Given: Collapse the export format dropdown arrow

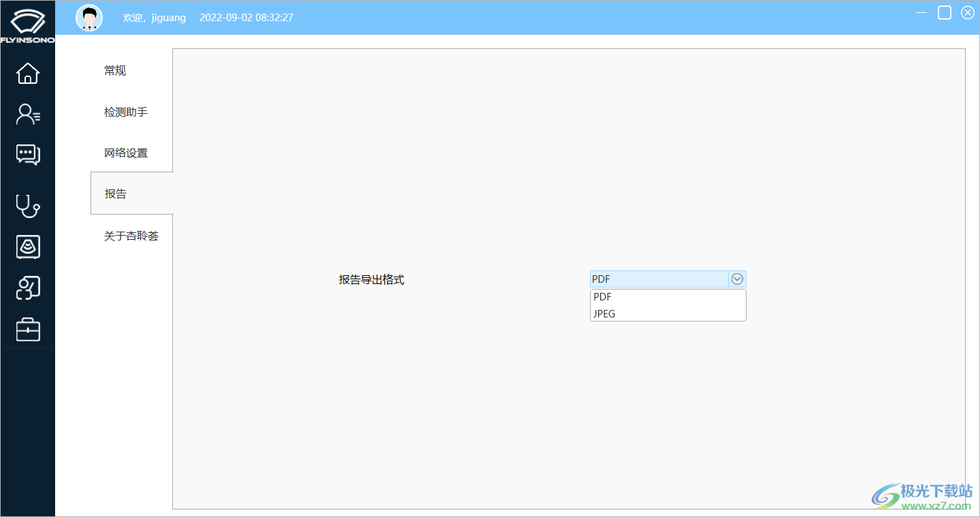Looking at the screenshot, I should coord(737,279).
